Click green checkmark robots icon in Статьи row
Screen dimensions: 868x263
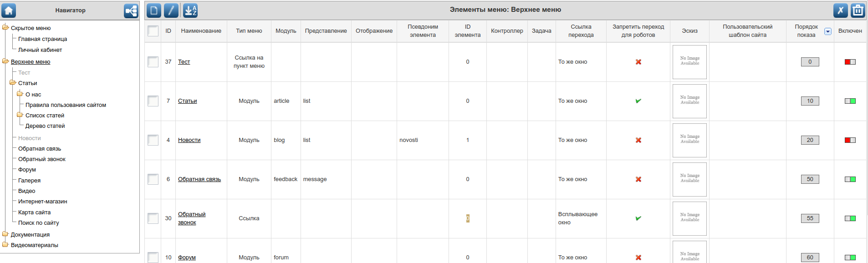tap(638, 101)
